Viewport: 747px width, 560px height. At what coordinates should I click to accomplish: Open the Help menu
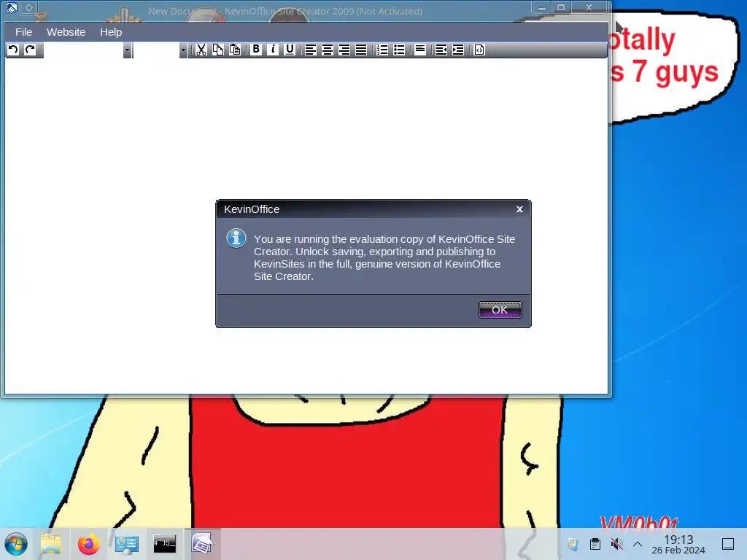(111, 32)
